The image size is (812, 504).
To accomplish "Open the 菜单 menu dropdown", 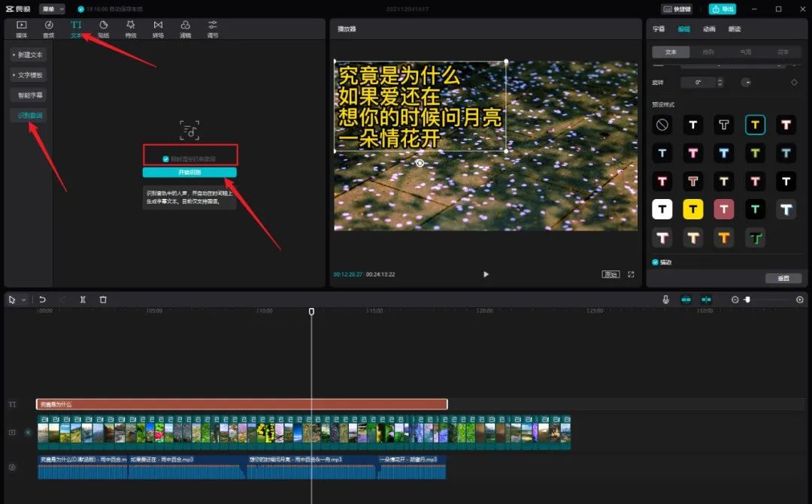I will pos(52,9).
